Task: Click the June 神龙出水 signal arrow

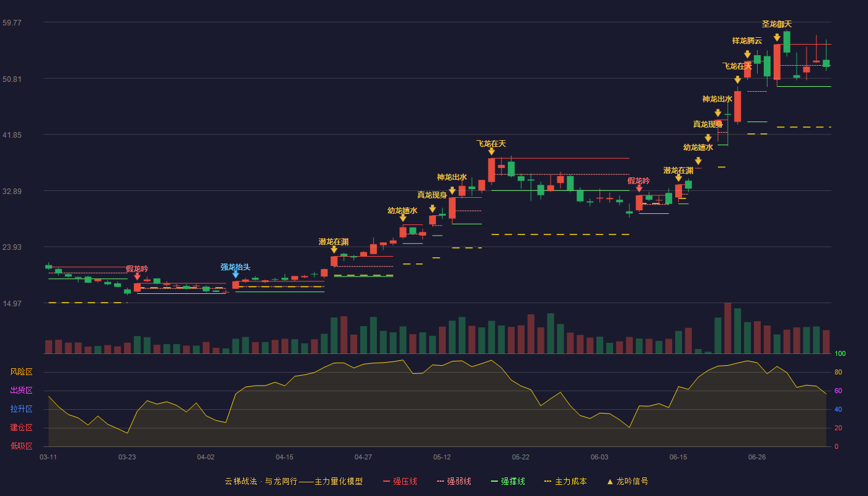Action: click(718, 113)
